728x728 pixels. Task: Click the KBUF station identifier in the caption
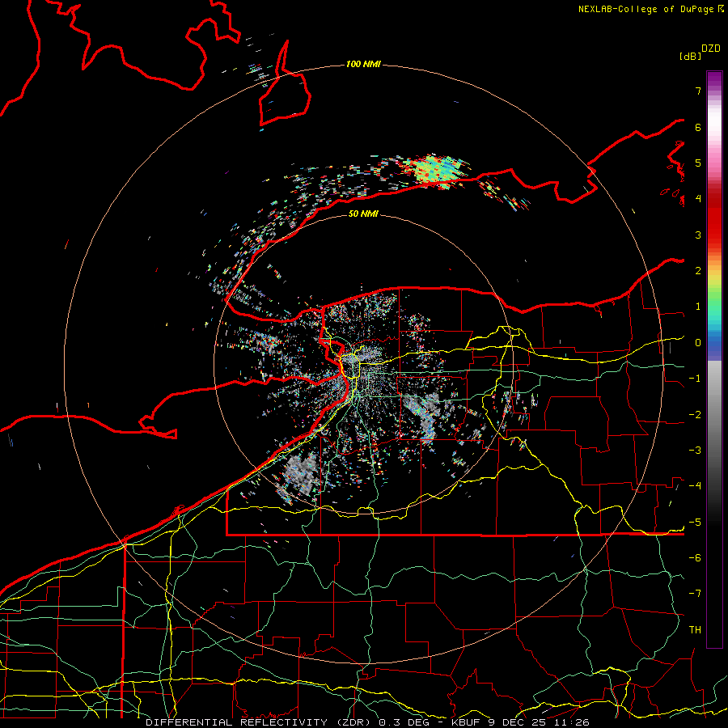point(467,722)
